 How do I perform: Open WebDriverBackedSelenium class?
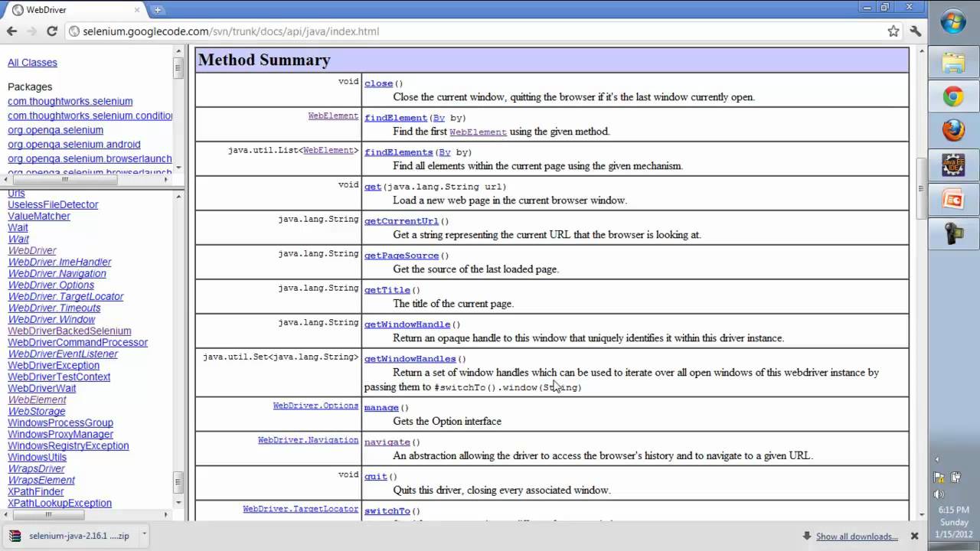(70, 331)
